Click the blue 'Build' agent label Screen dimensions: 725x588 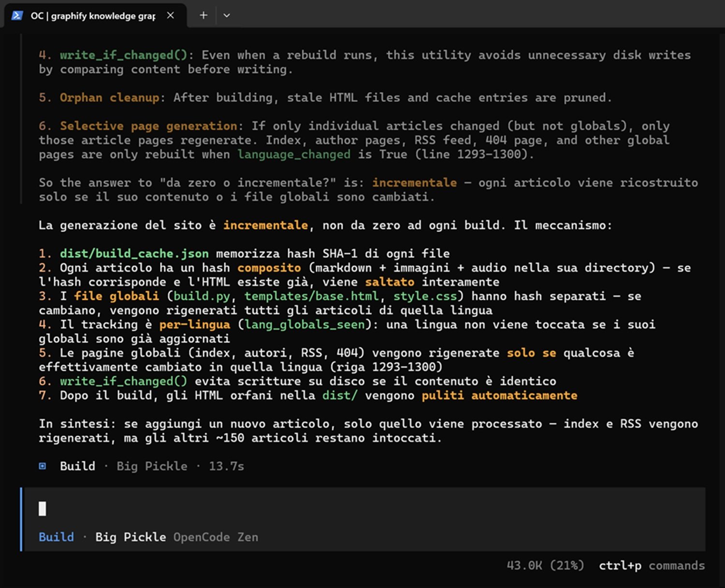[57, 537]
